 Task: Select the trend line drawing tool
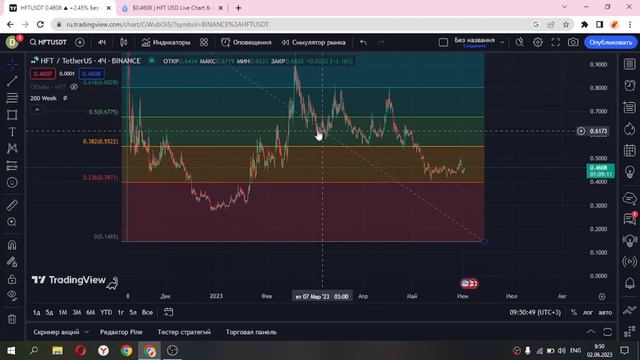click(12, 81)
